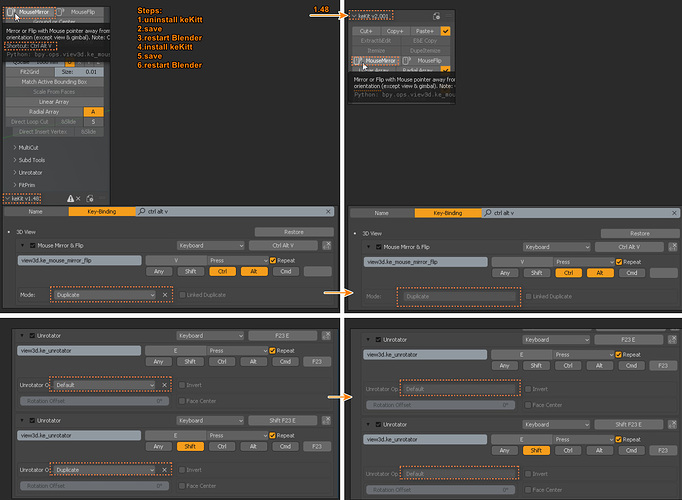682x500 pixels.
Task: Toggle Ctrl modifier for Mouse Mirror, right screenshot
Action: pyautogui.click(x=568, y=273)
